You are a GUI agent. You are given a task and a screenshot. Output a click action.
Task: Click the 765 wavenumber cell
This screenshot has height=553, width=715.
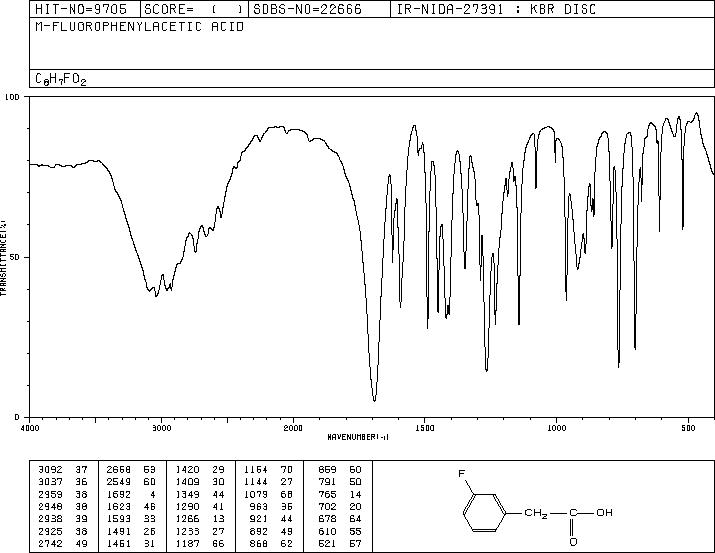(327, 494)
